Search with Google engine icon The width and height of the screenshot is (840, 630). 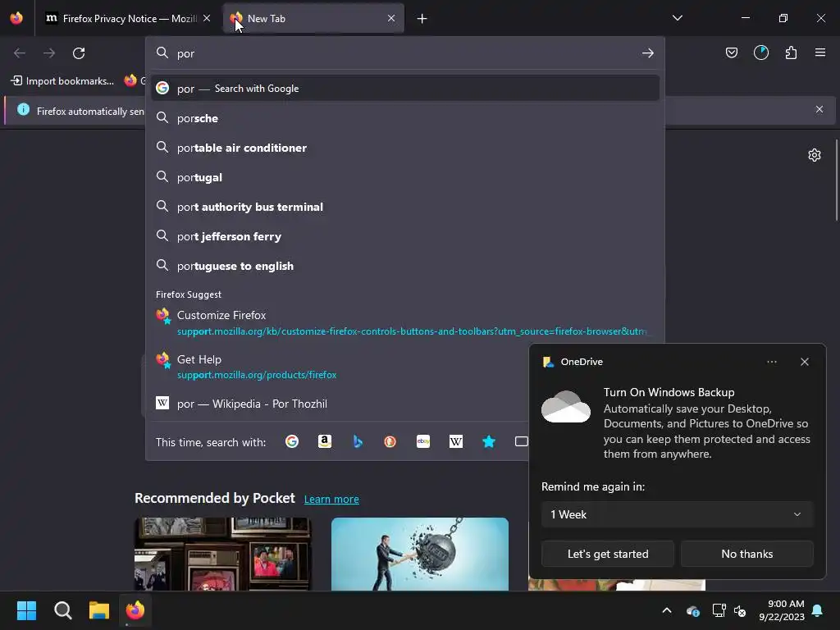tap(292, 442)
